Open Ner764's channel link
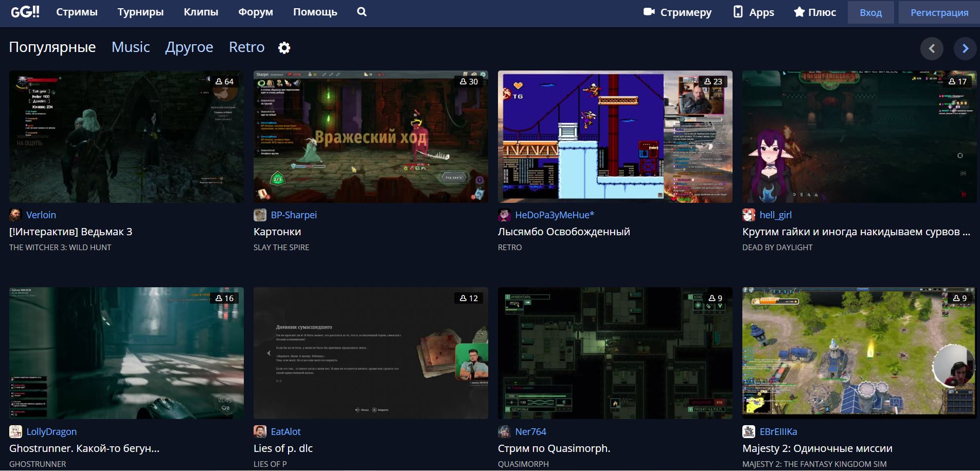This screenshot has width=980, height=471. [x=530, y=431]
